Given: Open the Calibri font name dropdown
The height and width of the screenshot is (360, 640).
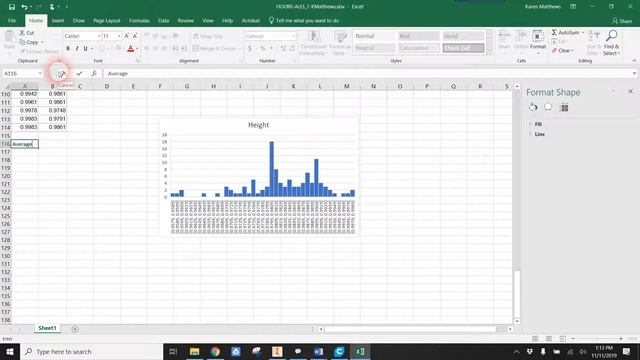Looking at the screenshot, I should (x=99, y=36).
